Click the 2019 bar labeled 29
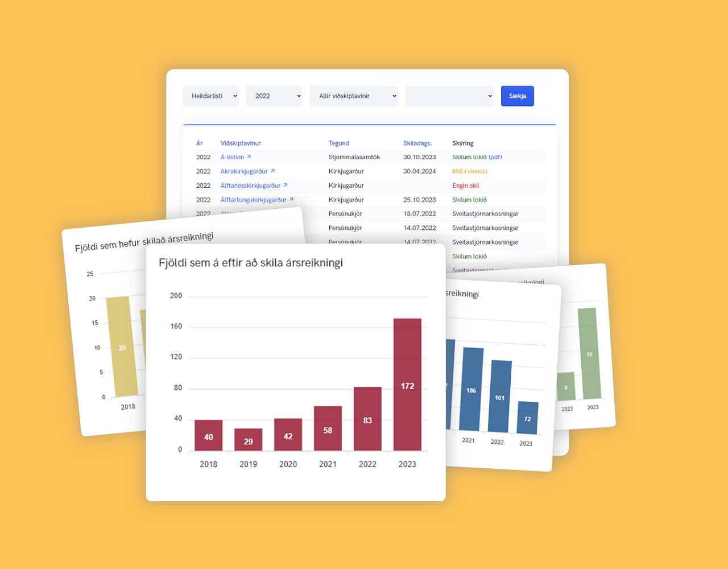This screenshot has width=728, height=569. [248, 440]
